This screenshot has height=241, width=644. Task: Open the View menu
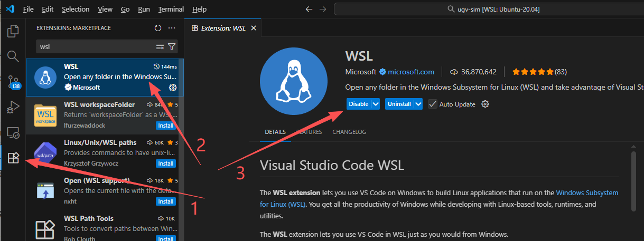tap(105, 9)
